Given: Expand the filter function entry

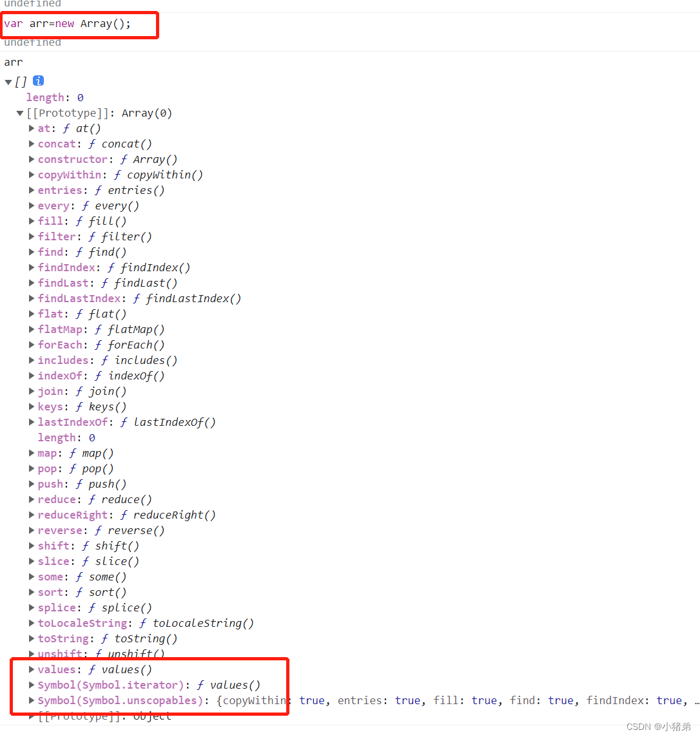Looking at the screenshot, I should [31, 236].
